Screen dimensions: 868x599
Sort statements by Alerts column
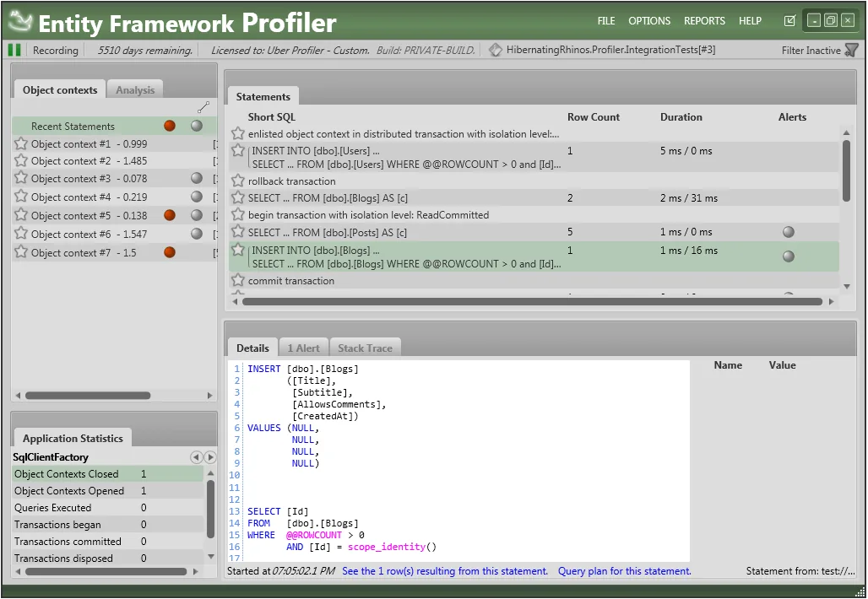[x=792, y=116]
